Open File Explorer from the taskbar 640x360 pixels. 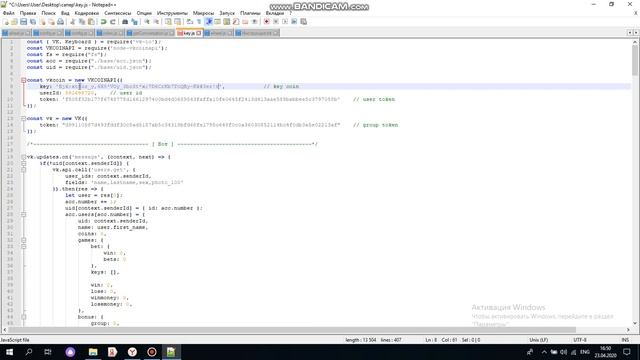(93, 352)
